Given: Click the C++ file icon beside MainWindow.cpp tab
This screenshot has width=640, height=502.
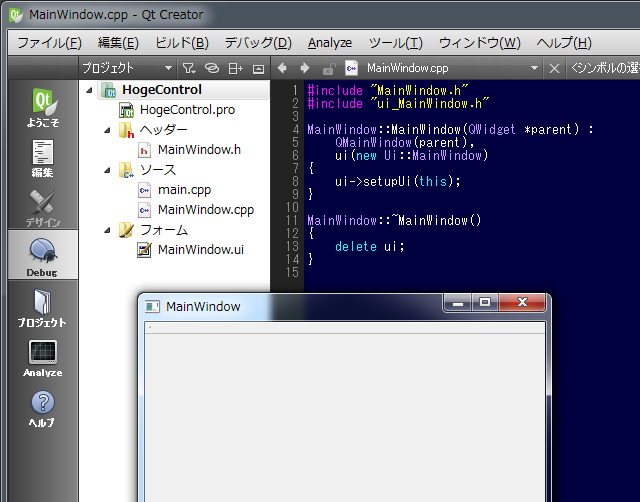Looking at the screenshot, I should pyautogui.click(x=351, y=68).
